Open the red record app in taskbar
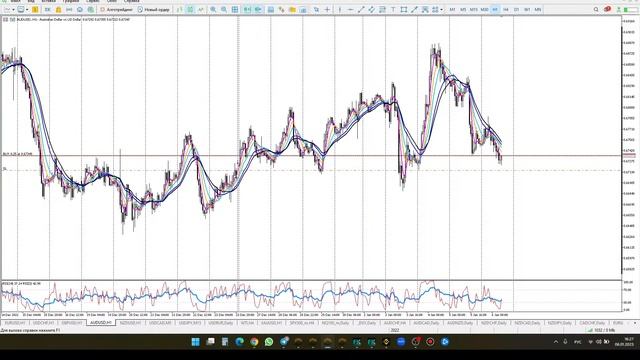The image size is (640, 360). pos(430,342)
